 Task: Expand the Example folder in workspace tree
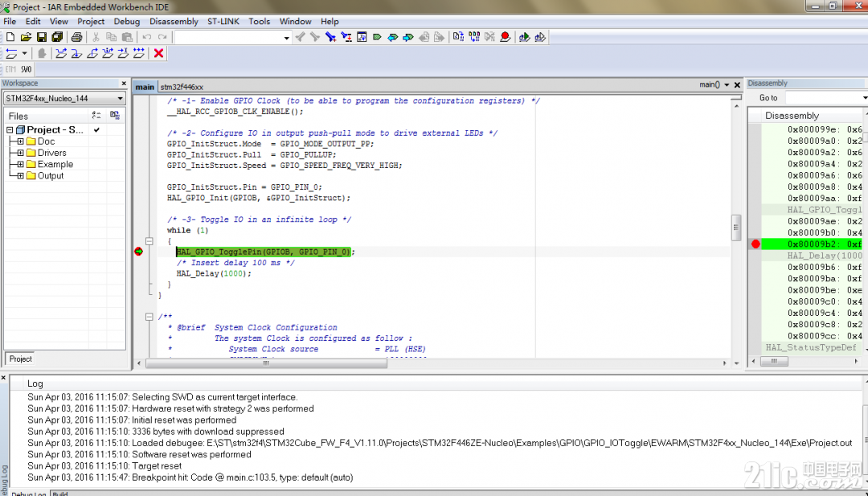(x=20, y=165)
